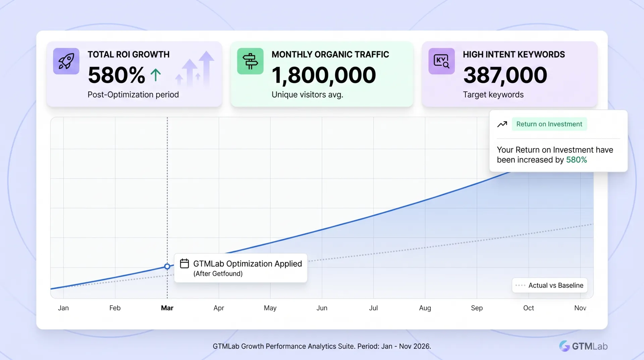Viewport: 644px width, 360px height.
Task: Select the May axis label
Action: [x=270, y=308]
